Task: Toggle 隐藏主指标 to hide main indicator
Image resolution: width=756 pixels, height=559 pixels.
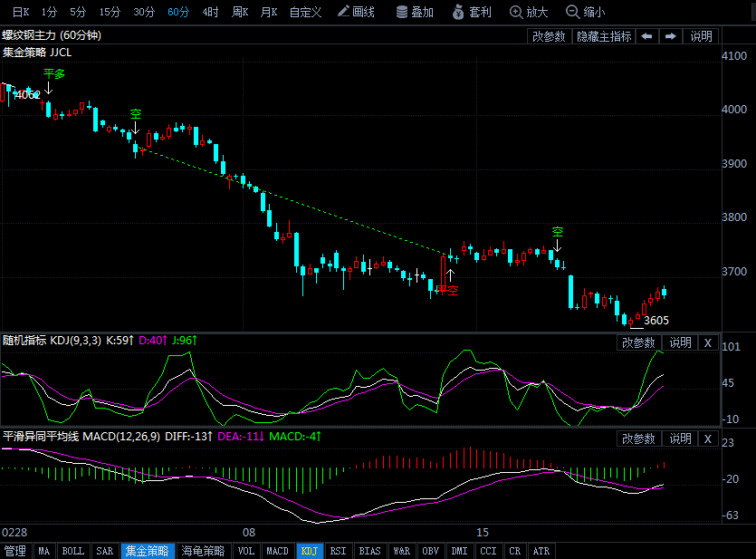Action: [603, 36]
